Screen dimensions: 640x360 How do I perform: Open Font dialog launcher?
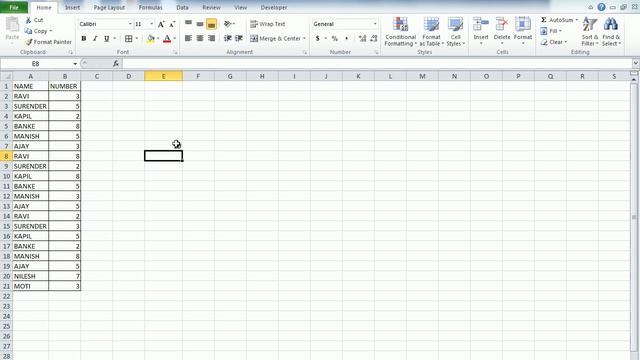point(176,53)
